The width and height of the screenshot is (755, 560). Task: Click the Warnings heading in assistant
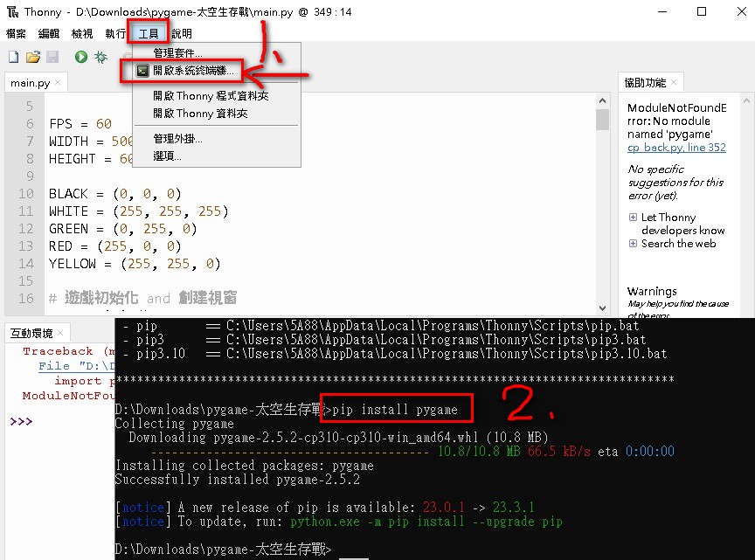tap(652, 291)
